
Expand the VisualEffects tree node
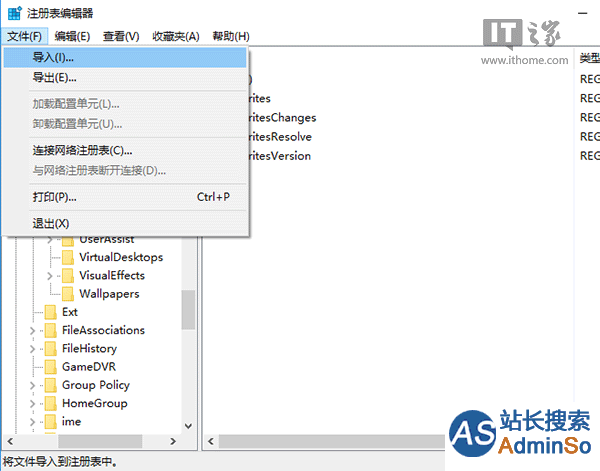click(x=49, y=276)
